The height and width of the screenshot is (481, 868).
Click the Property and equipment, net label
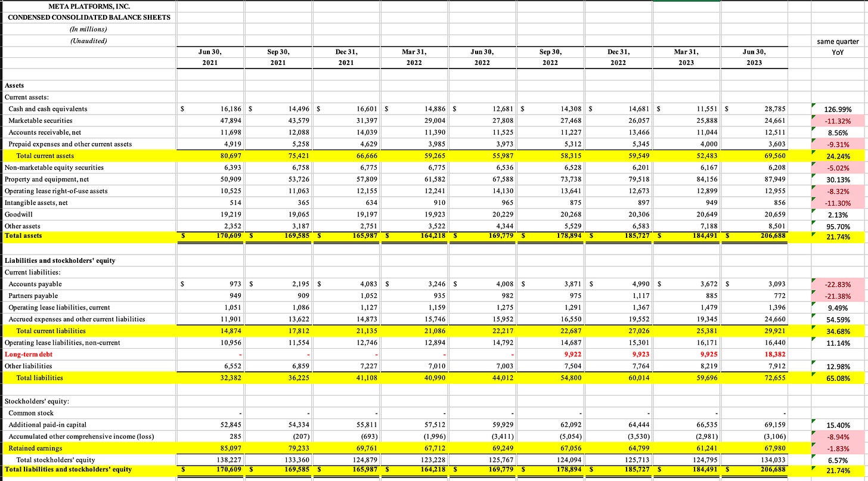pyautogui.click(x=46, y=179)
